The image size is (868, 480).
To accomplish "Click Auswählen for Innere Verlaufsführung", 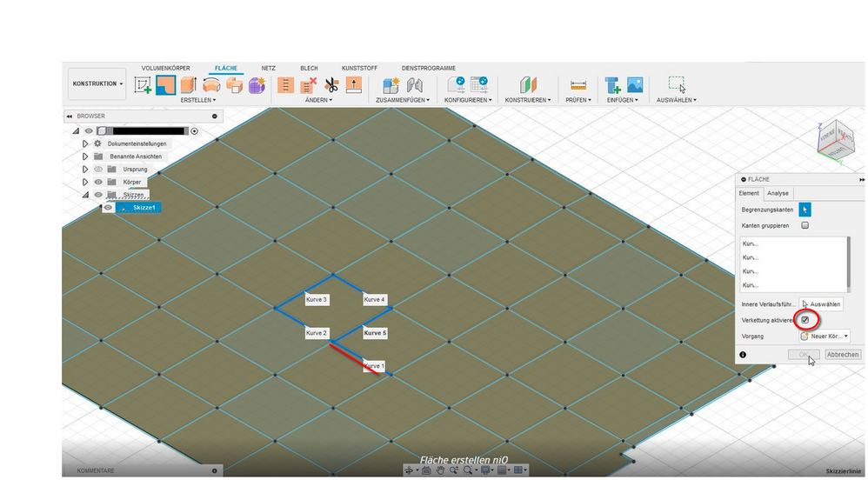I will point(821,304).
